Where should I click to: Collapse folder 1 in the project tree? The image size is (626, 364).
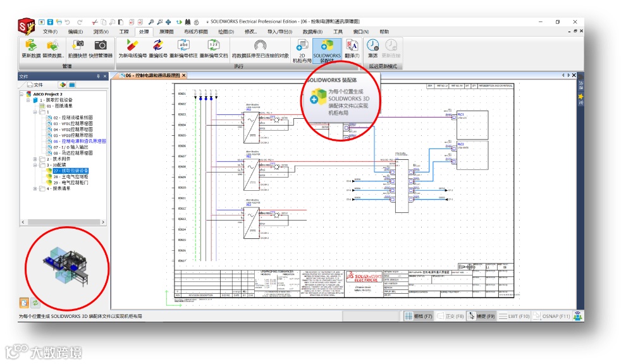pos(35,112)
